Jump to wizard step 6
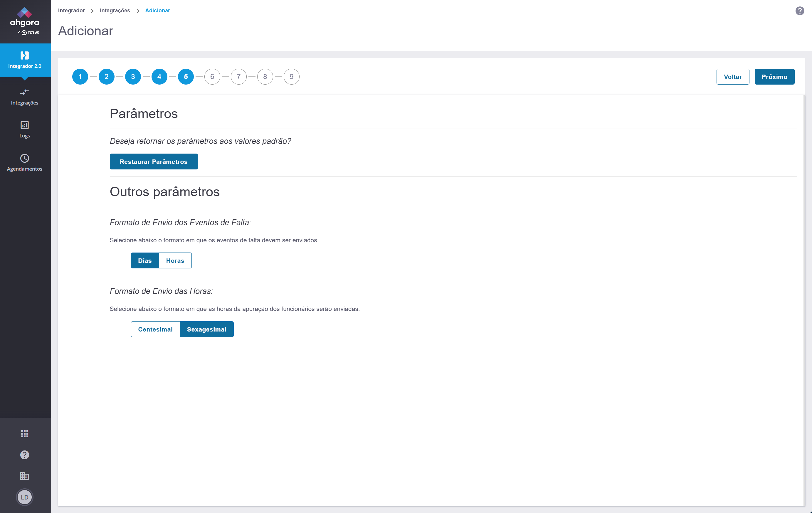The image size is (812, 513). [x=212, y=77]
